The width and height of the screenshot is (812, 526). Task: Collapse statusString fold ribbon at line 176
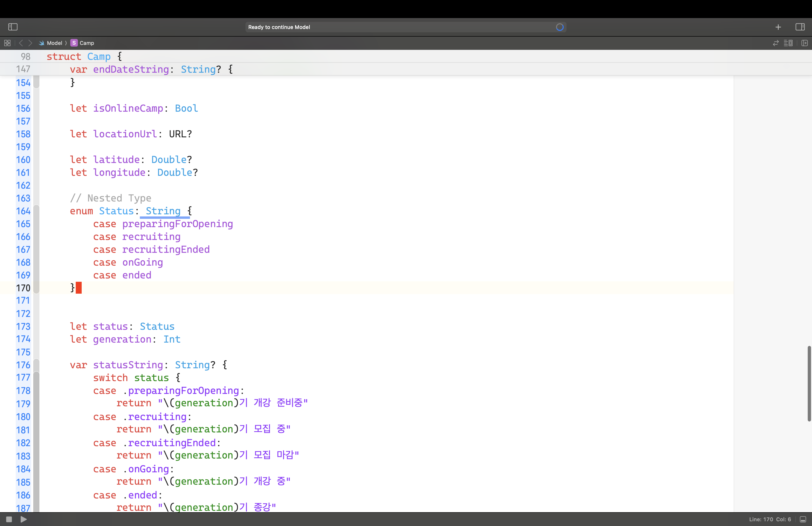click(x=36, y=365)
